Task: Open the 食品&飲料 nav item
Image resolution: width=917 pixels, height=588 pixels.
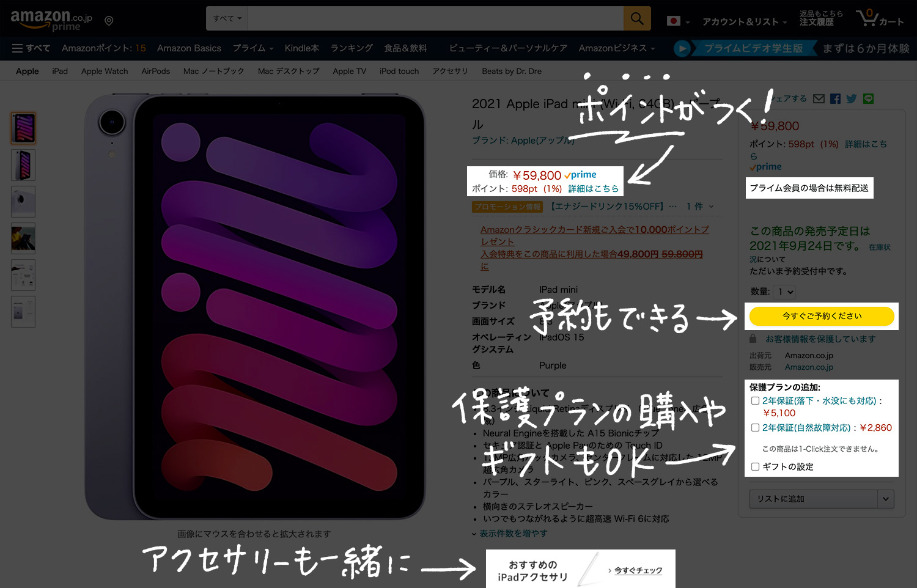Action: [405, 48]
